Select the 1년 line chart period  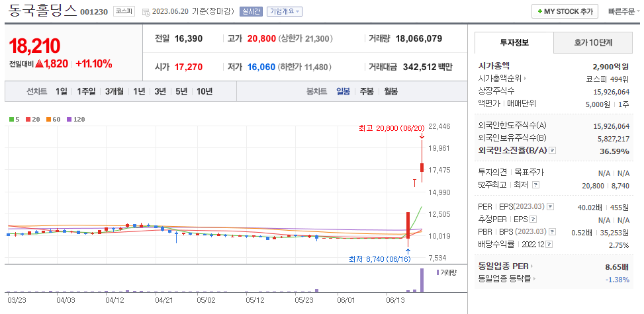point(139,91)
